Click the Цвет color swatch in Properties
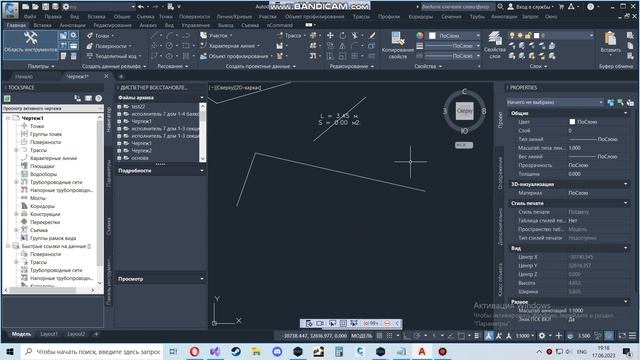 point(572,122)
